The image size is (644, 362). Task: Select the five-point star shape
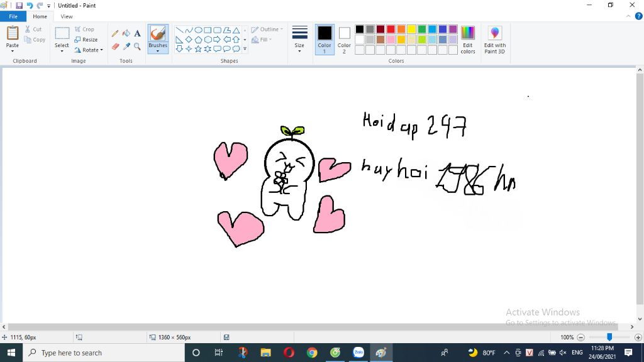tap(198, 49)
